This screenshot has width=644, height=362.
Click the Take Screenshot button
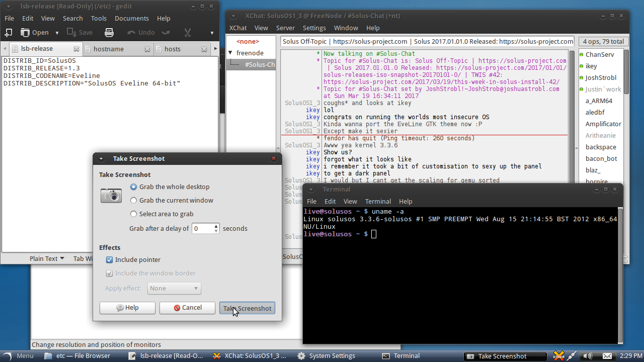[247, 308]
